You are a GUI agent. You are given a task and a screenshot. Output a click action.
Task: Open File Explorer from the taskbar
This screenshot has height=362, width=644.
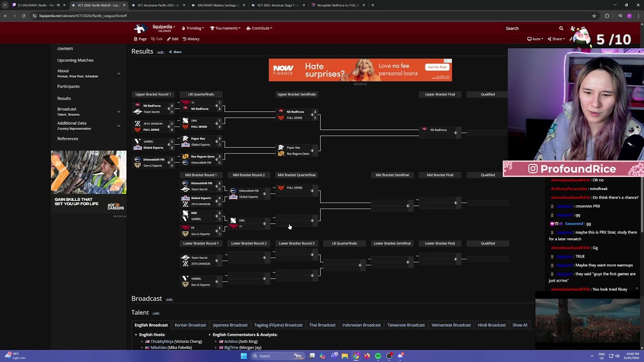pyautogui.click(x=345, y=356)
